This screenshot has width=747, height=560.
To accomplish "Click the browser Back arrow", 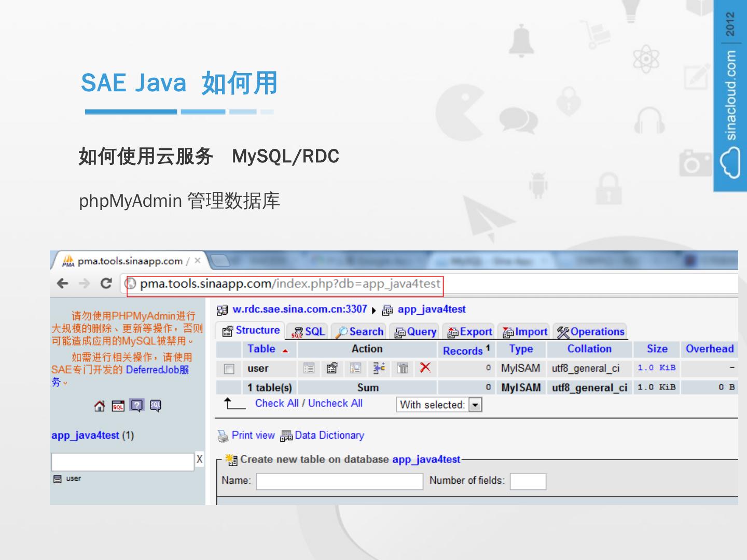I will (x=63, y=284).
